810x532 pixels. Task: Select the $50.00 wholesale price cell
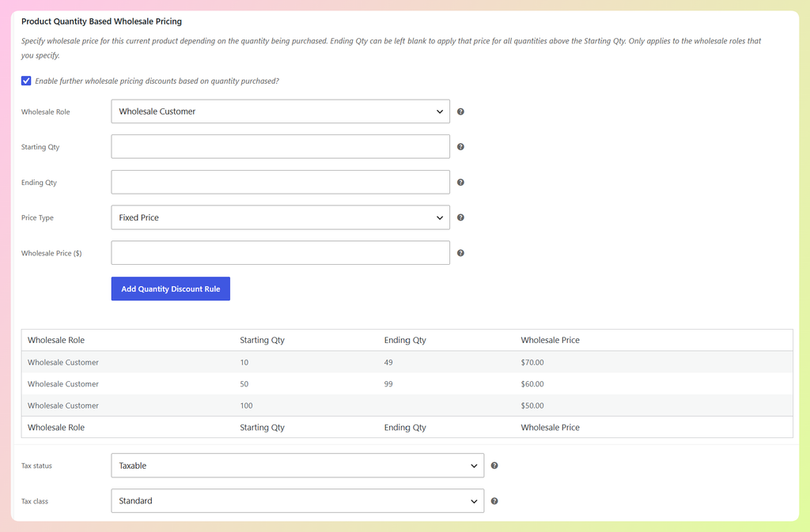[x=532, y=406]
